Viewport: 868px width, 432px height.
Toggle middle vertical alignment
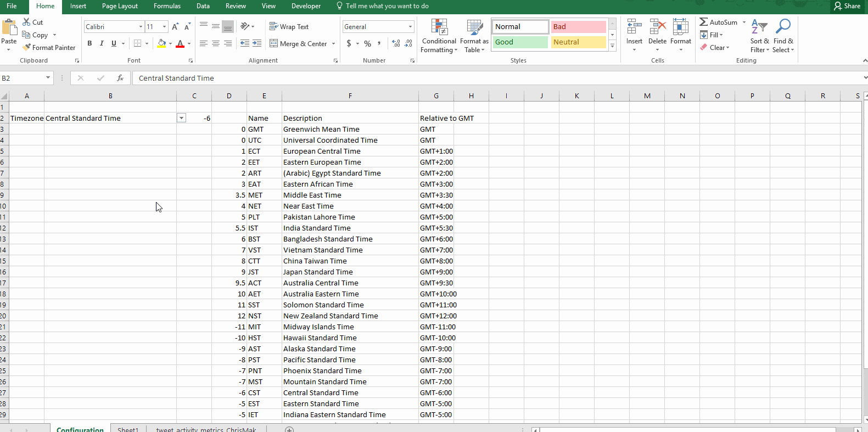216,26
